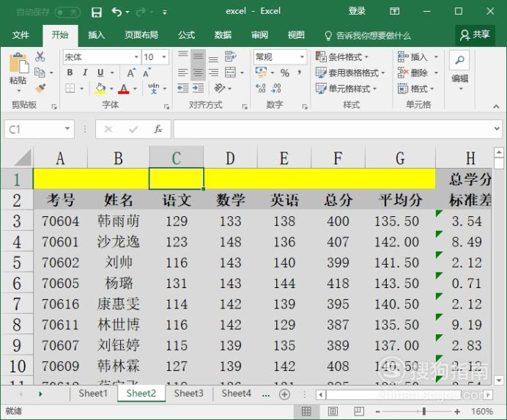The height and width of the screenshot is (420, 507).
Task: Increase font size with larger A icon
Action: pyautogui.click(x=131, y=73)
